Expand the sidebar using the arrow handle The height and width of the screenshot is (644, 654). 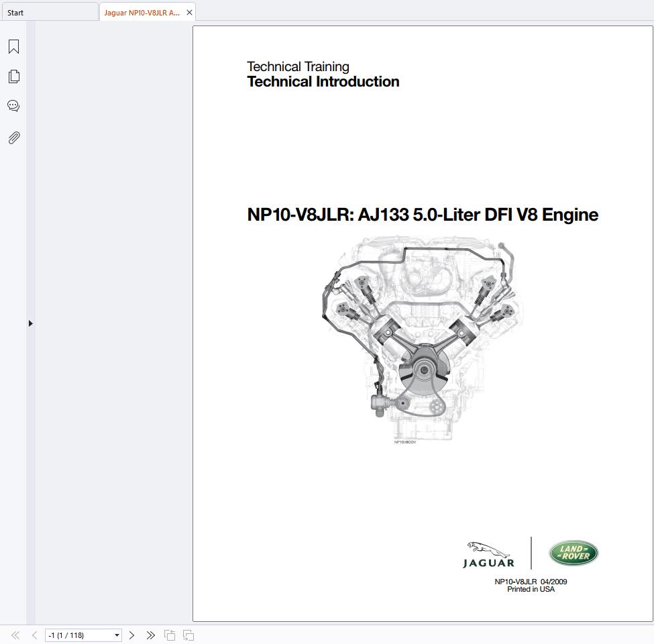point(30,323)
